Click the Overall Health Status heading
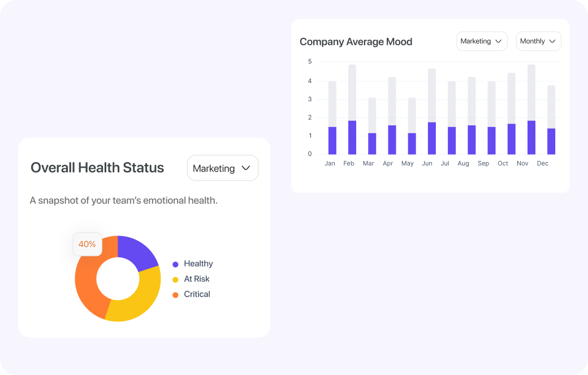 (x=97, y=168)
